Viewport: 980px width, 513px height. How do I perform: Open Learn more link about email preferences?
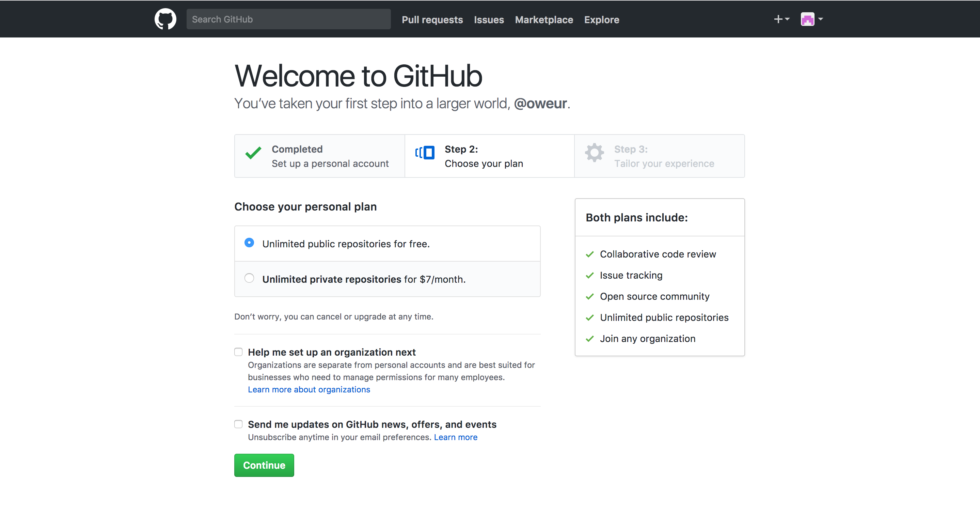tap(456, 437)
